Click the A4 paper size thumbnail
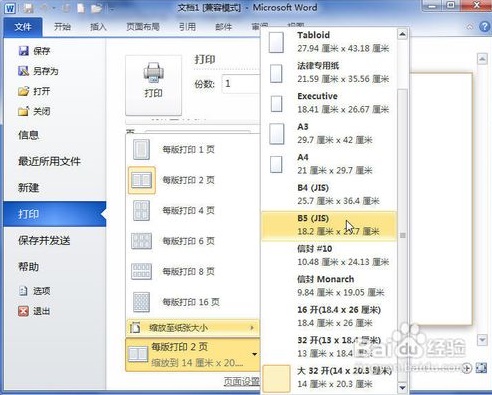 tap(276, 164)
